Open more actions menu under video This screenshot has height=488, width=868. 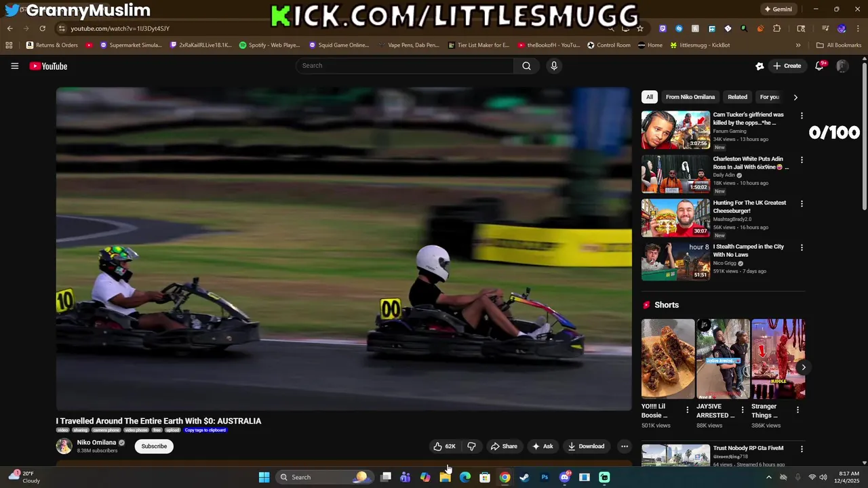tap(625, 446)
